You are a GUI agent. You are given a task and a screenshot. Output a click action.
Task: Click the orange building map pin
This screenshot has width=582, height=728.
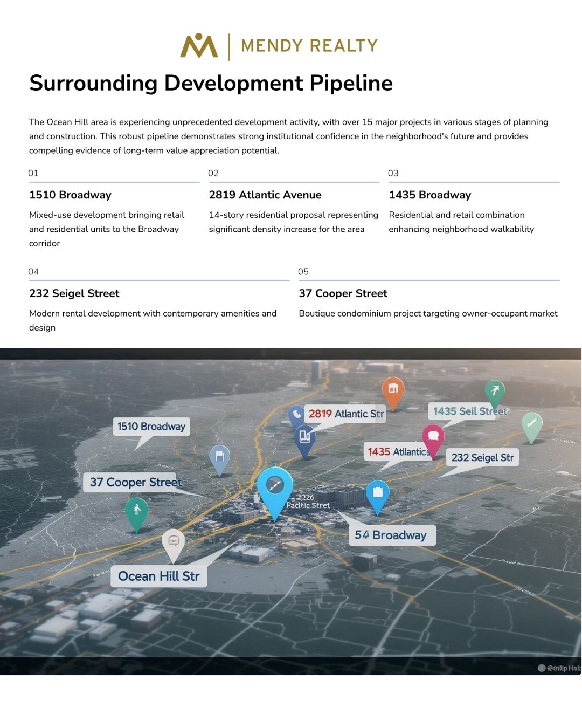coord(393,389)
